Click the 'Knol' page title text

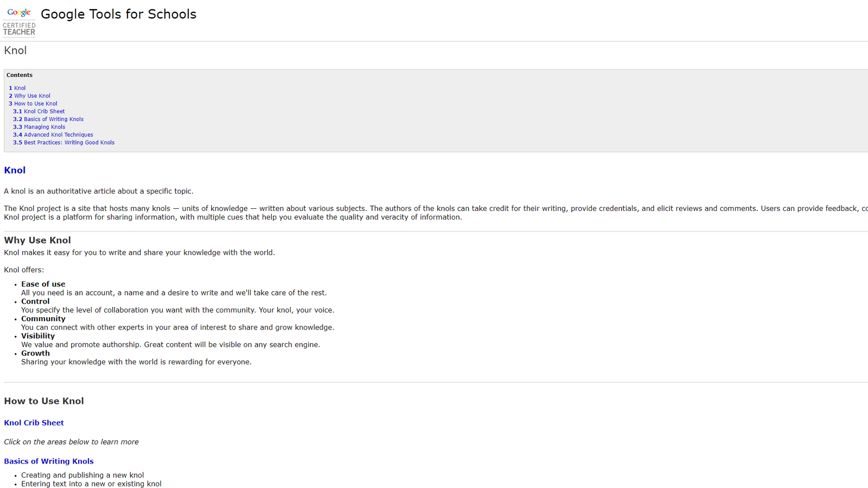(x=15, y=50)
